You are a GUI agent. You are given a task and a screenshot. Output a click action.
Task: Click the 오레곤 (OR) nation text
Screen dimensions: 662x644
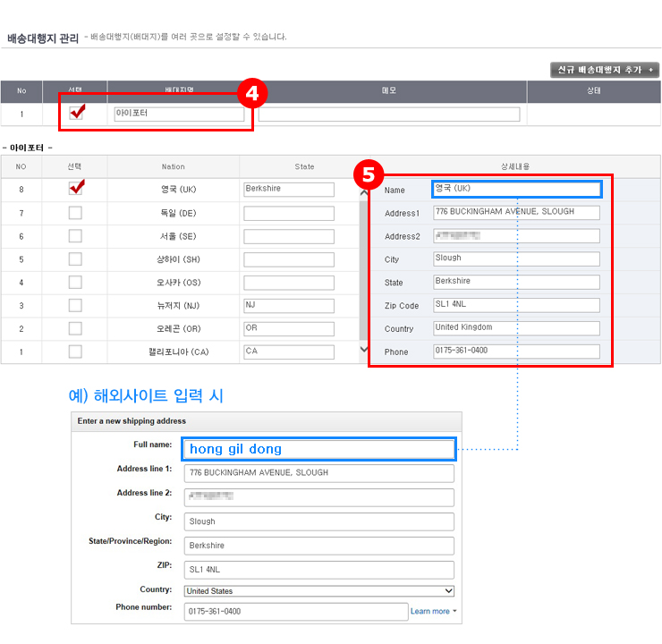pos(179,329)
